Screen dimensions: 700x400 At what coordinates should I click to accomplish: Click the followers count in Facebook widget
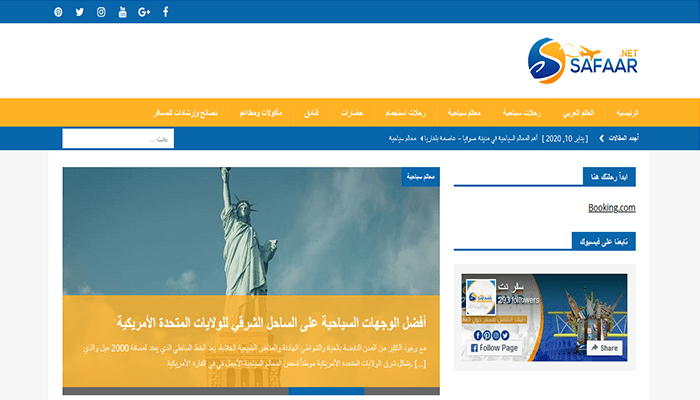pos(519,300)
